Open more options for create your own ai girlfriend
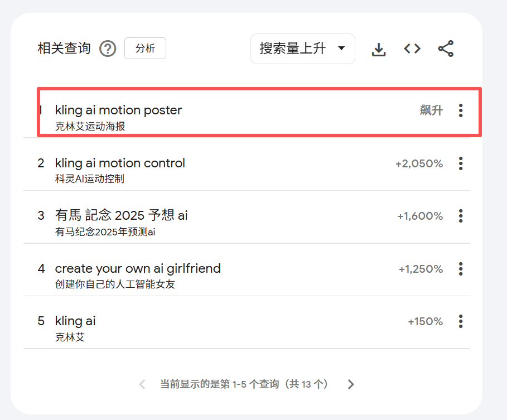 click(x=461, y=269)
